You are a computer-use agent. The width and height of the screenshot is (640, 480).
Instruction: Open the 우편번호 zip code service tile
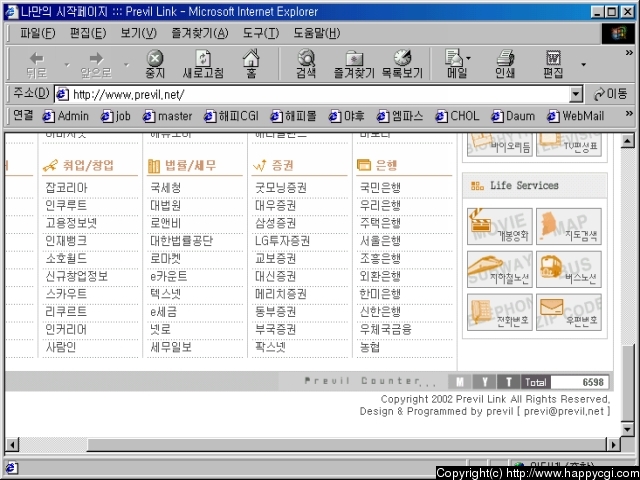click(569, 312)
